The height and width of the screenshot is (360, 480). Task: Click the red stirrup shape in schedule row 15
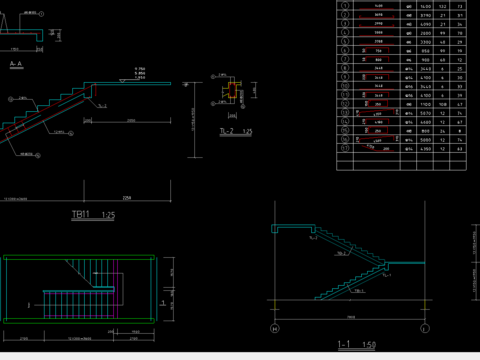coord(377,131)
